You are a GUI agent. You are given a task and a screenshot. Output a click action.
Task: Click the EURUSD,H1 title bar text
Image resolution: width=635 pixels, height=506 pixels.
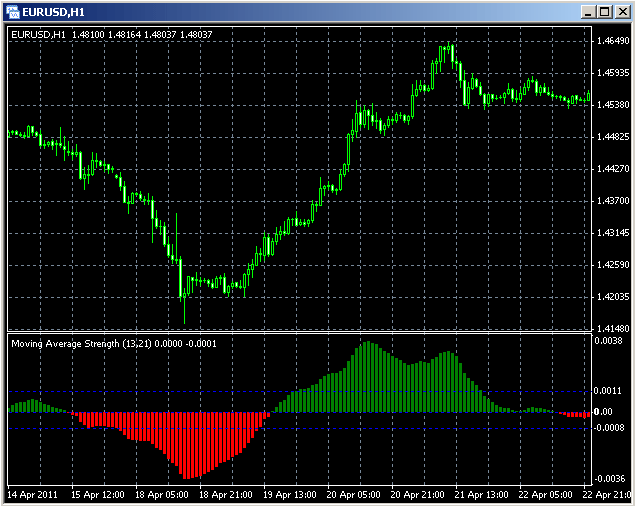[53, 13]
